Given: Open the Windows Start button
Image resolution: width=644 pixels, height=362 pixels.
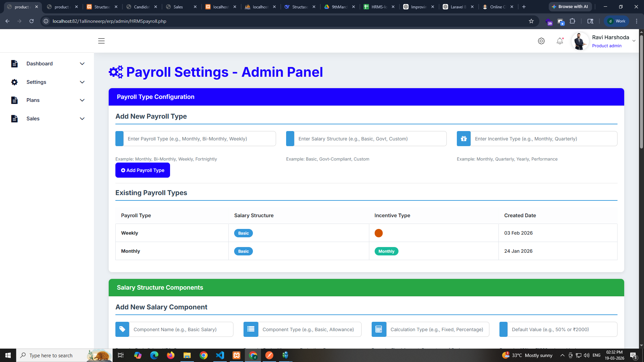Looking at the screenshot, I should pos(8,355).
